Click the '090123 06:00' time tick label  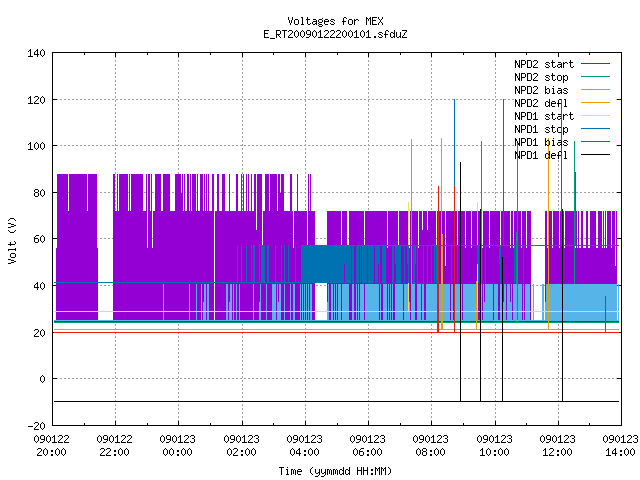click(x=367, y=446)
